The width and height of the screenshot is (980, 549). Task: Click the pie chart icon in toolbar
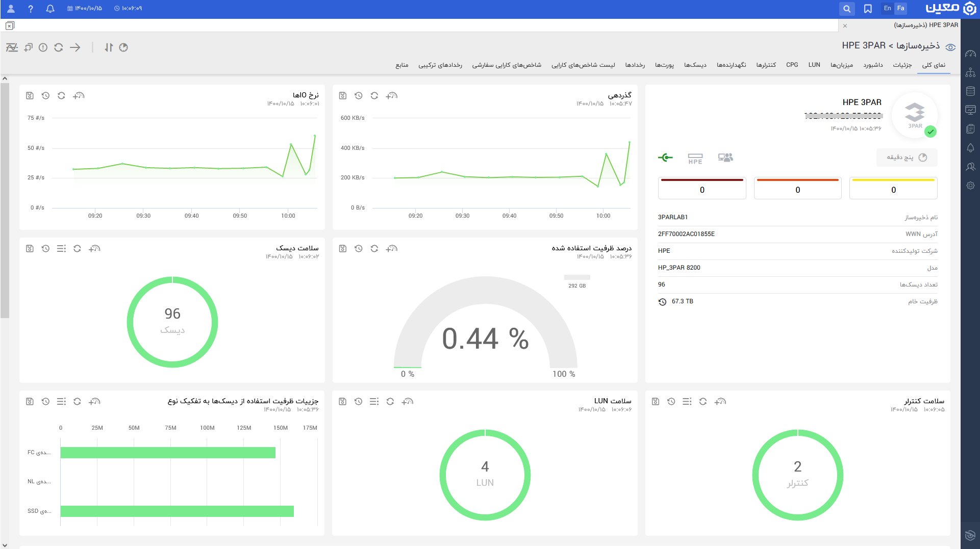coord(123,47)
